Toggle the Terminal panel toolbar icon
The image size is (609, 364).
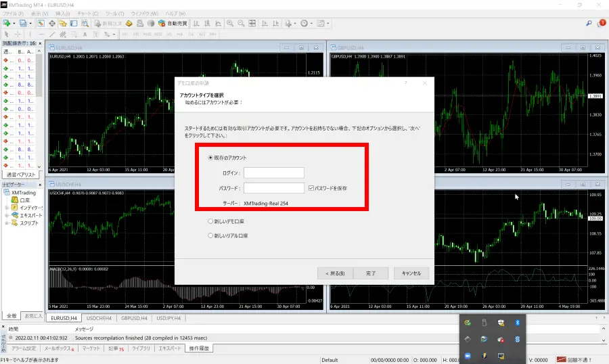pos(73,23)
